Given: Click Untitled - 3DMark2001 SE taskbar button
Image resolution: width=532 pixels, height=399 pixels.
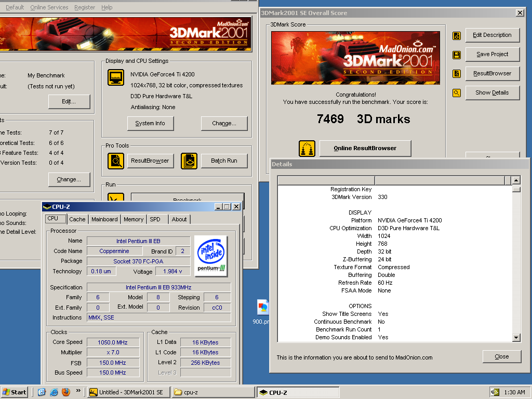Looking at the screenshot, I should click(128, 392).
